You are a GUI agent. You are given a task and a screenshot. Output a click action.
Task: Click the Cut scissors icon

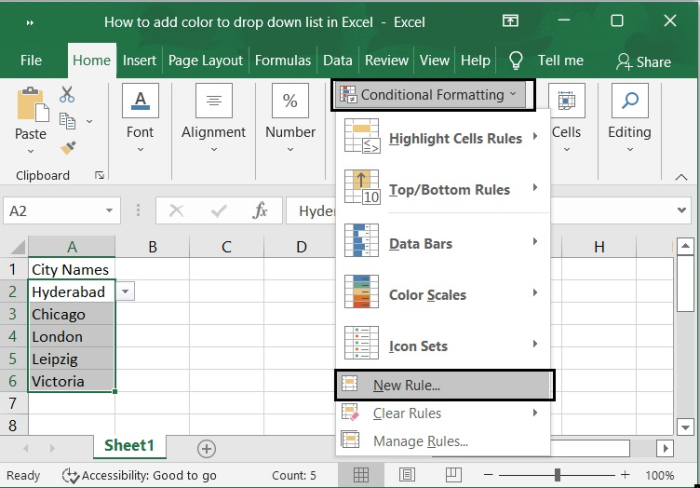67,95
